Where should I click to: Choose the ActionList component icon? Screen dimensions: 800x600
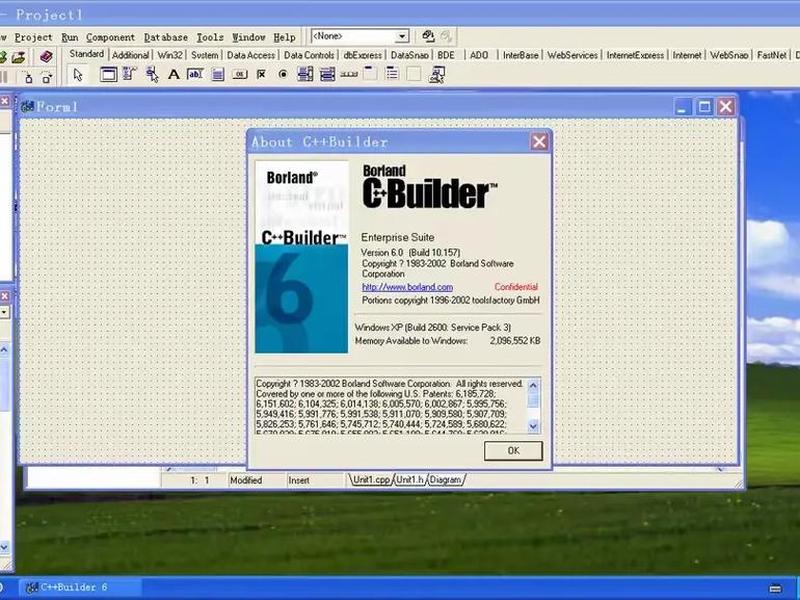pyautogui.click(x=437, y=74)
